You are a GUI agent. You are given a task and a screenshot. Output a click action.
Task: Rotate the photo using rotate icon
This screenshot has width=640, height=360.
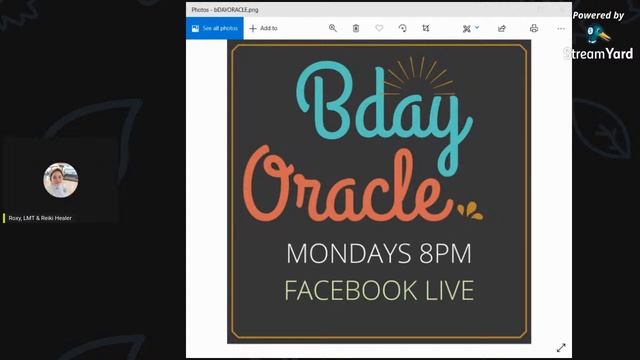(x=402, y=28)
